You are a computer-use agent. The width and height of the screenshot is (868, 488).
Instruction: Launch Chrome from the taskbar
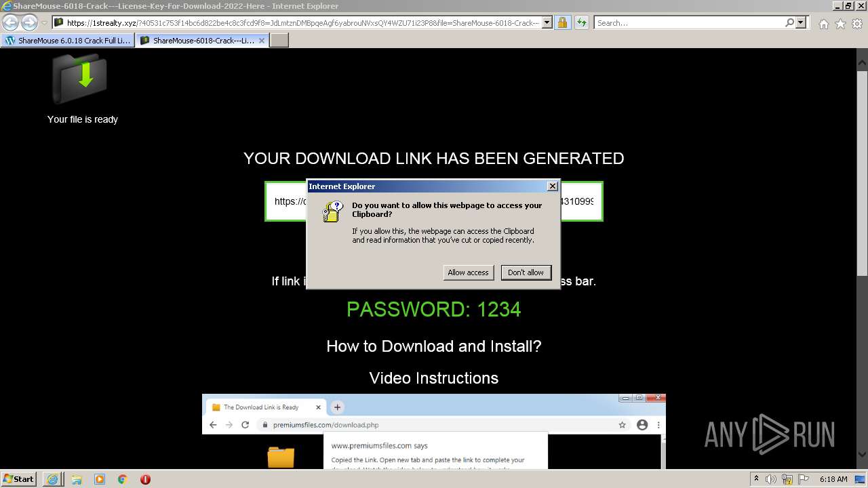coord(123,479)
